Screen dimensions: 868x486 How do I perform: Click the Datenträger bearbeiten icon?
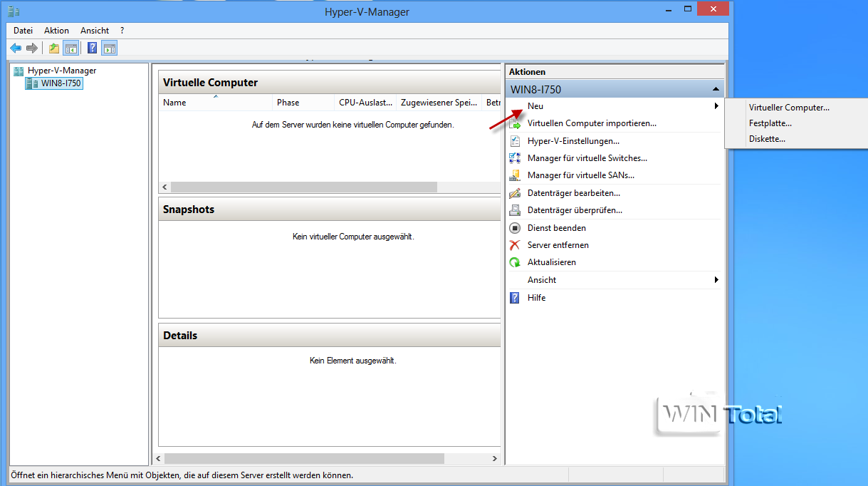pos(515,193)
